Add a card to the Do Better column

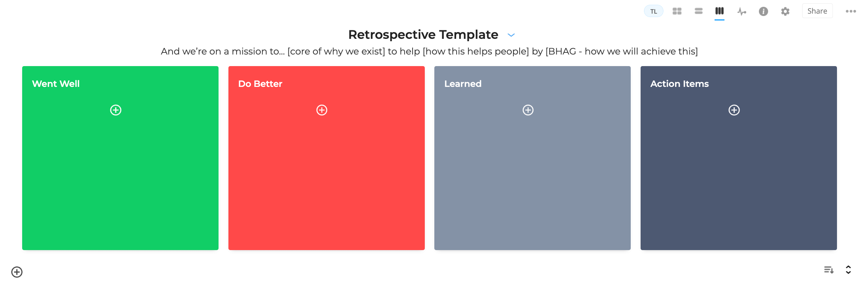[x=321, y=110]
